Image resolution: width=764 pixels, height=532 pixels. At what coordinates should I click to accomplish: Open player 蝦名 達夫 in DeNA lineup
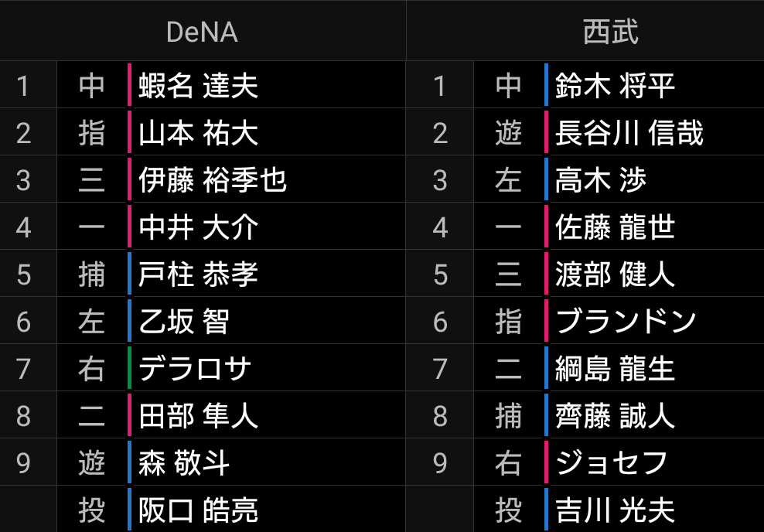(198, 85)
